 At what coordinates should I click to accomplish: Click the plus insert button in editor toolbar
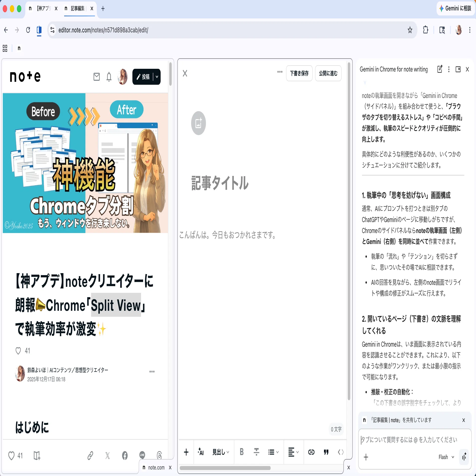[x=186, y=452]
